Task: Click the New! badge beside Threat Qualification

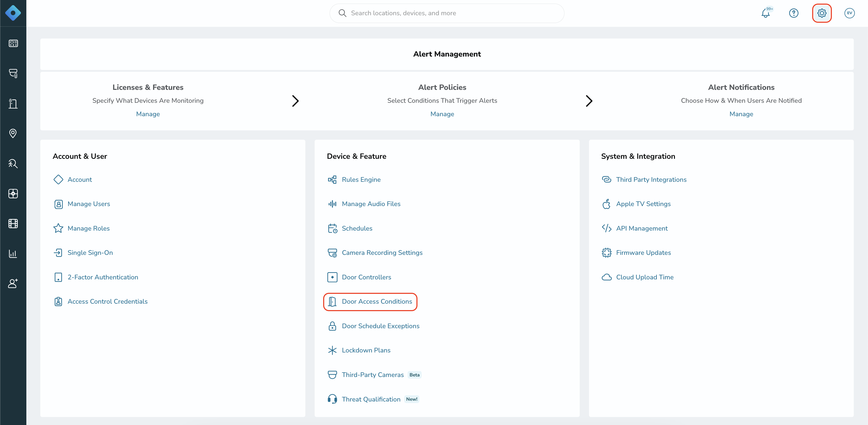Action: point(412,399)
